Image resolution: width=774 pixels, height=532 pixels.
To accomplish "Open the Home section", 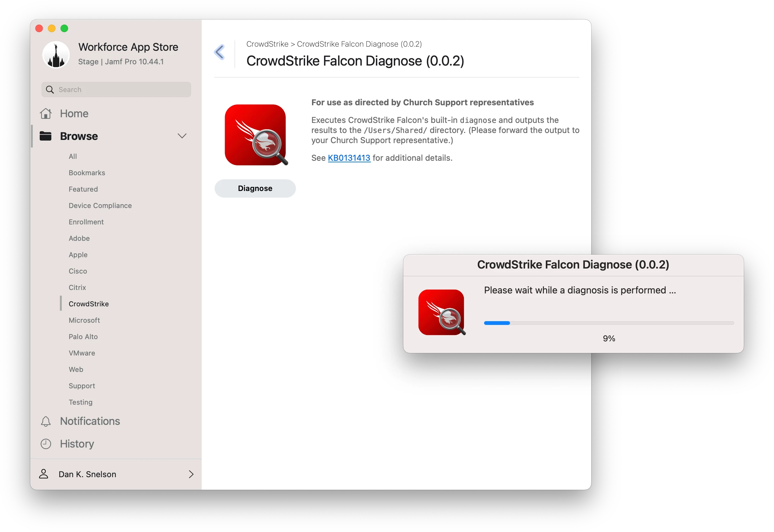I will coord(74,114).
